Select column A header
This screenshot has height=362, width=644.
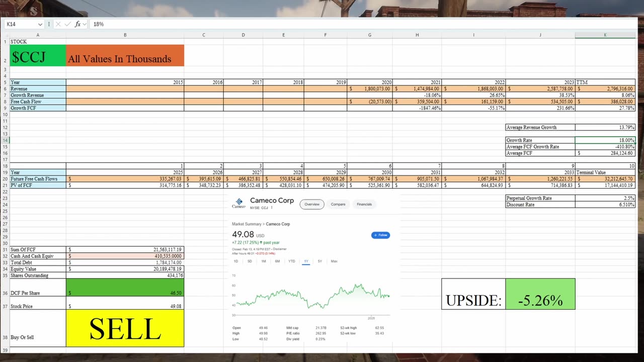pyautogui.click(x=38, y=35)
